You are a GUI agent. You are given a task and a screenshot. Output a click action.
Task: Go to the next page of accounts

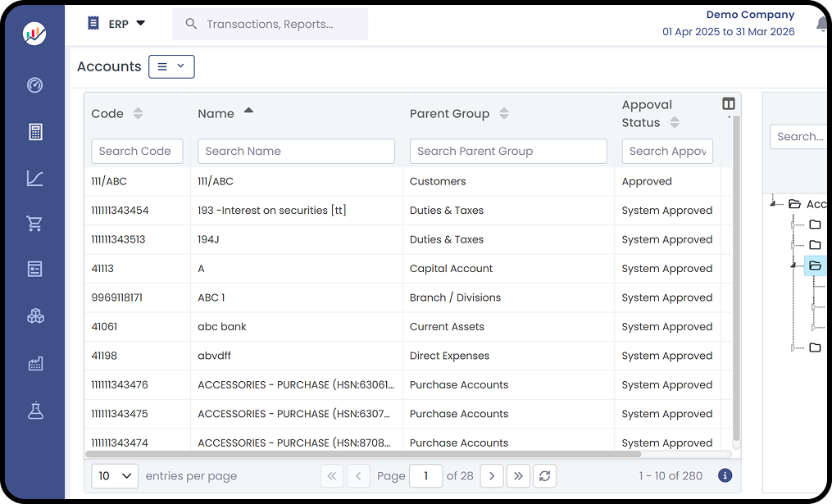[492, 475]
